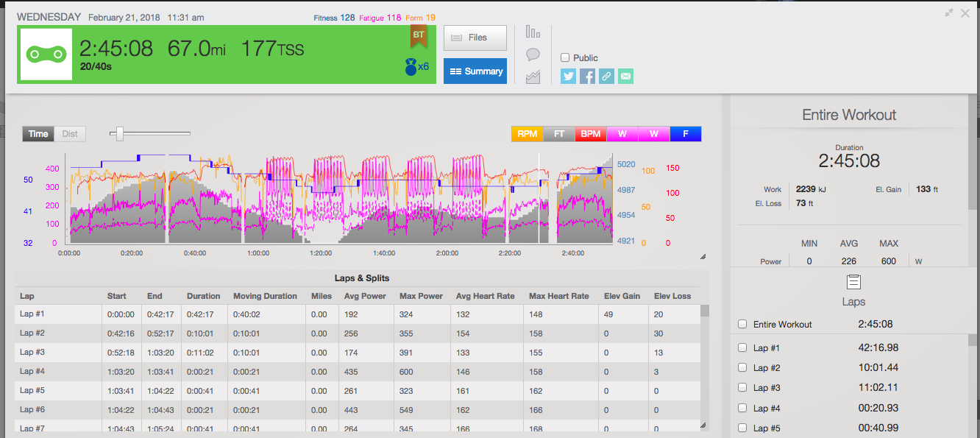Share workout on Twitter
The width and height of the screenshot is (980, 438).
(568, 76)
